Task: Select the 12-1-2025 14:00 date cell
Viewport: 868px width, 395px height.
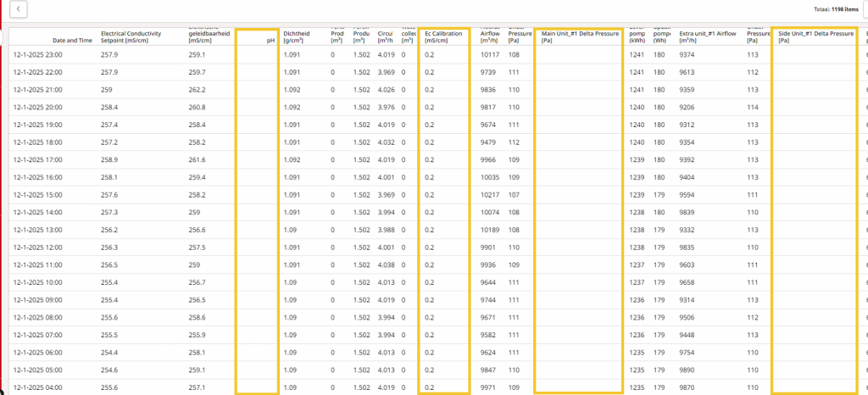Action: point(37,213)
